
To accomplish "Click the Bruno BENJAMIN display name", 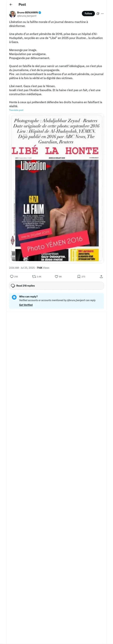I will [x=27, y=13].
